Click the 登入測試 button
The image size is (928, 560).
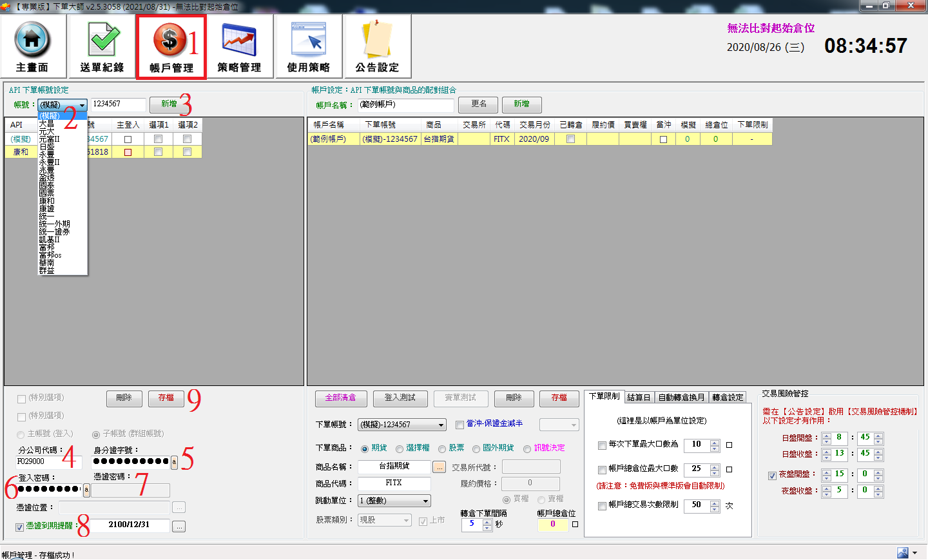tap(400, 398)
